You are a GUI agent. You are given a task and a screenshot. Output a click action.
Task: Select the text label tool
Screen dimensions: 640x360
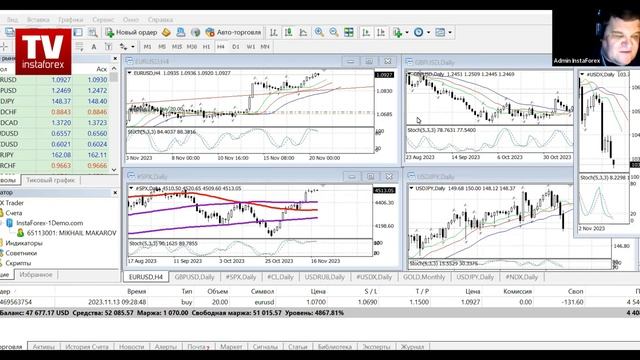tap(108, 47)
